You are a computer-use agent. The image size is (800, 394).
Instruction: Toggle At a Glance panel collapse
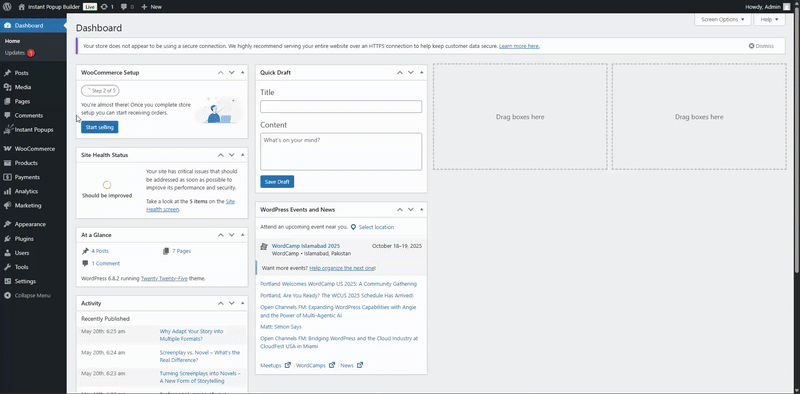tap(243, 235)
